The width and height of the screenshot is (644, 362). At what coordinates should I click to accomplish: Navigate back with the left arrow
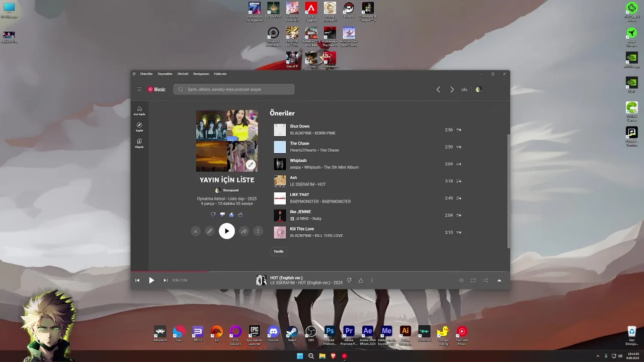pos(438,89)
